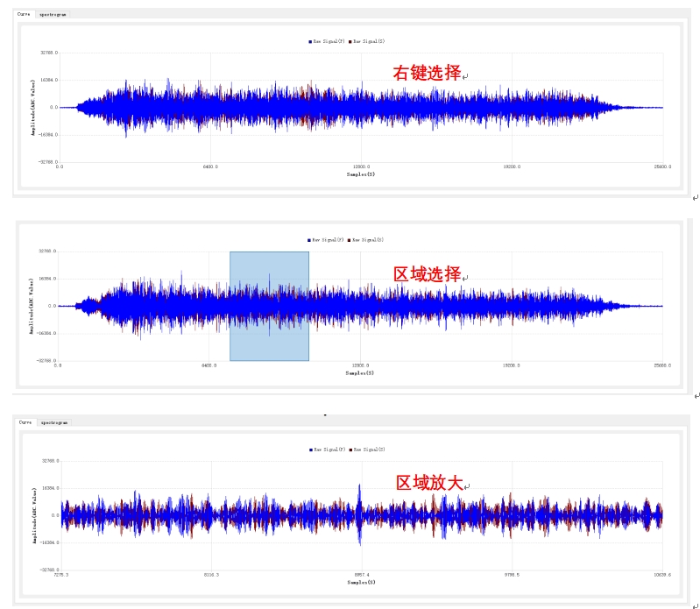Toggle Raw Signal(S) series label in top legend
This screenshot has width=700, height=609.
(x=370, y=41)
